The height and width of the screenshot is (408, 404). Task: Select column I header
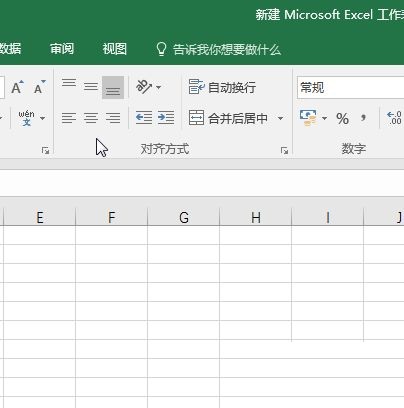[x=328, y=217]
